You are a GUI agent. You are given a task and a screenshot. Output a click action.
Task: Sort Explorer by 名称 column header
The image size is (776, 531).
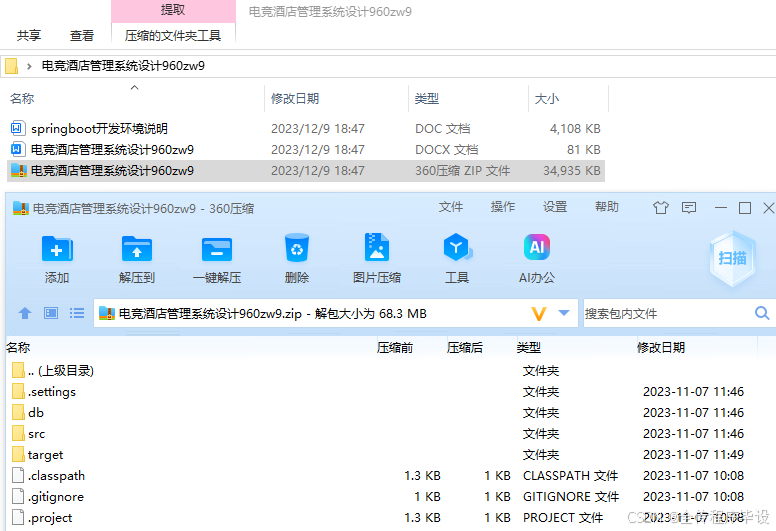tap(22, 98)
